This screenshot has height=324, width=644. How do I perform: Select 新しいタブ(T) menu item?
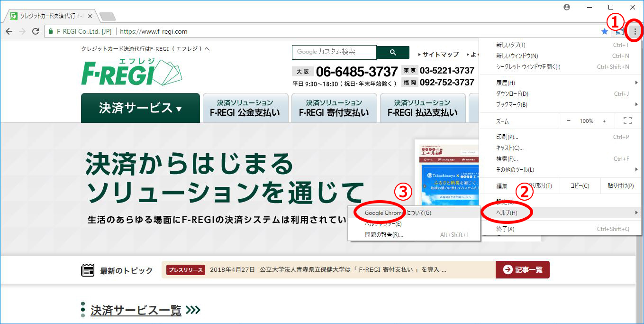(x=560, y=45)
